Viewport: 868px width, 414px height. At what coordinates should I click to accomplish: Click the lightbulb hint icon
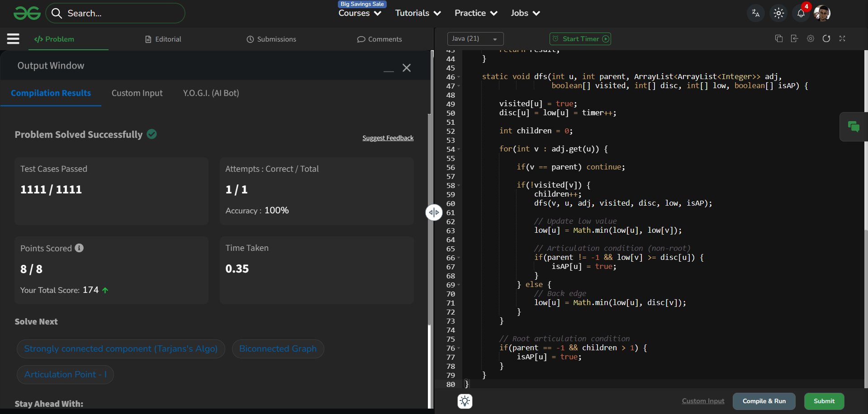point(465,401)
